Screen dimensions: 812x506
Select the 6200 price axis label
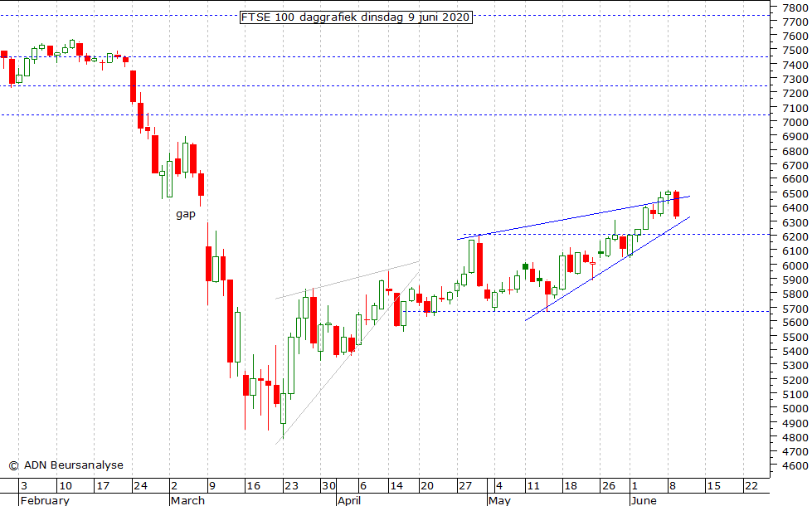coord(795,236)
